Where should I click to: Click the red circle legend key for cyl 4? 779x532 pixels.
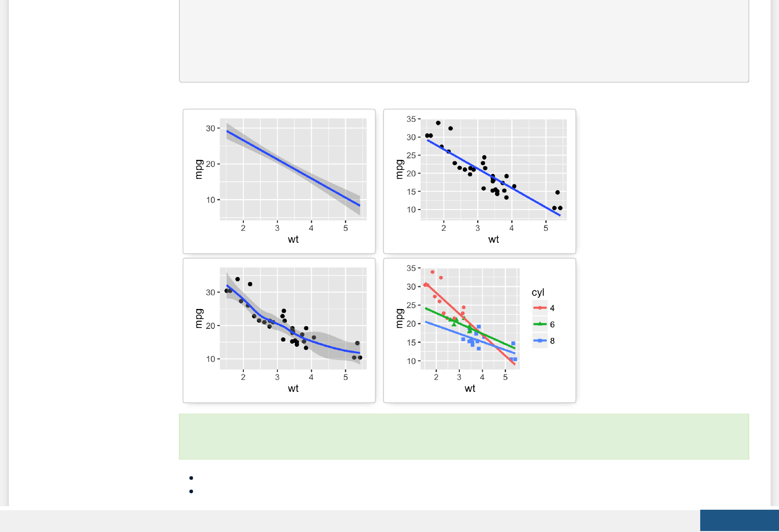pos(540,308)
